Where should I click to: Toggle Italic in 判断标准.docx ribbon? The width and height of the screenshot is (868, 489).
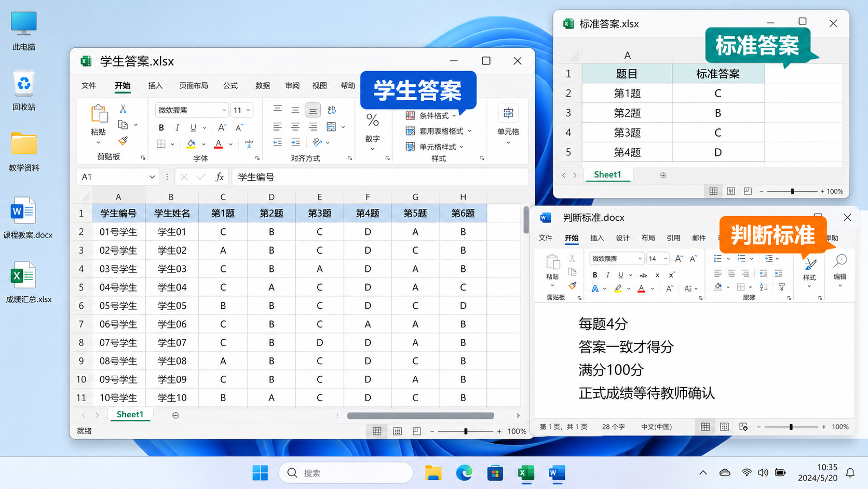click(x=607, y=275)
